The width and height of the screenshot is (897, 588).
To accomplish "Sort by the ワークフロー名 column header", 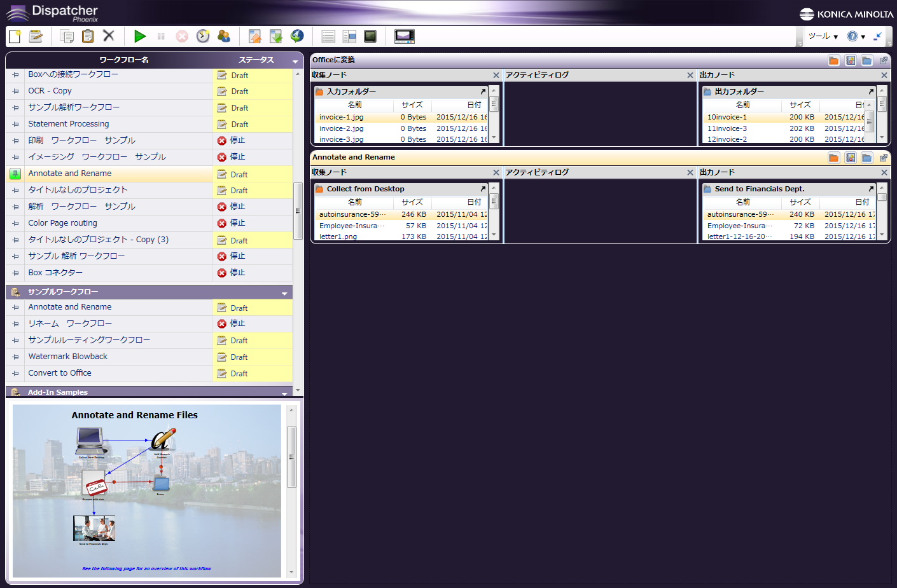I will pyautogui.click(x=124, y=60).
